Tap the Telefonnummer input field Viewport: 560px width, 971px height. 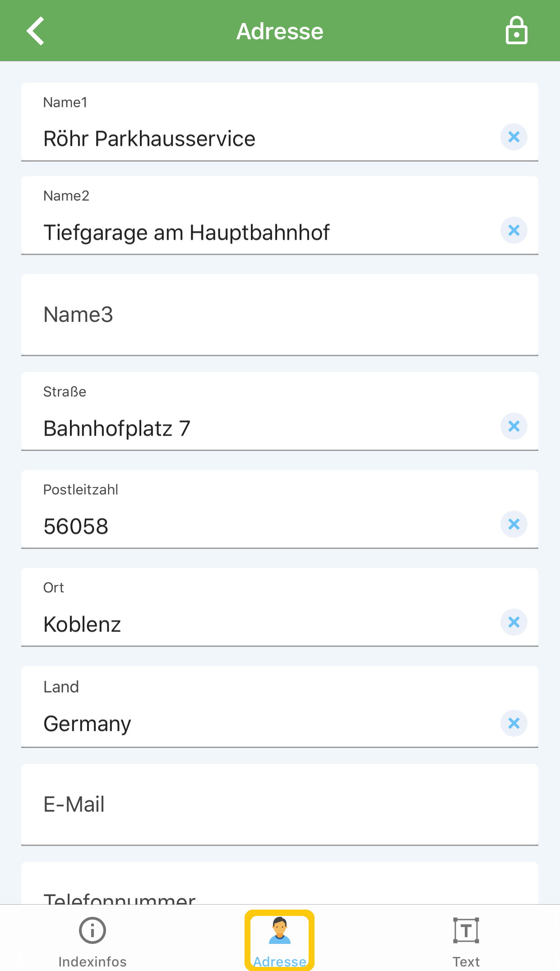(x=280, y=883)
